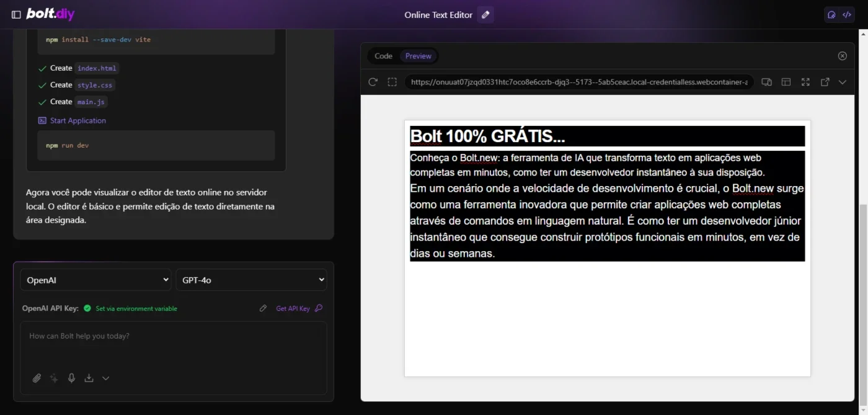Open the OpenAI provider dropdown
This screenshot has height=415, width=868.
tap(95, 280)
